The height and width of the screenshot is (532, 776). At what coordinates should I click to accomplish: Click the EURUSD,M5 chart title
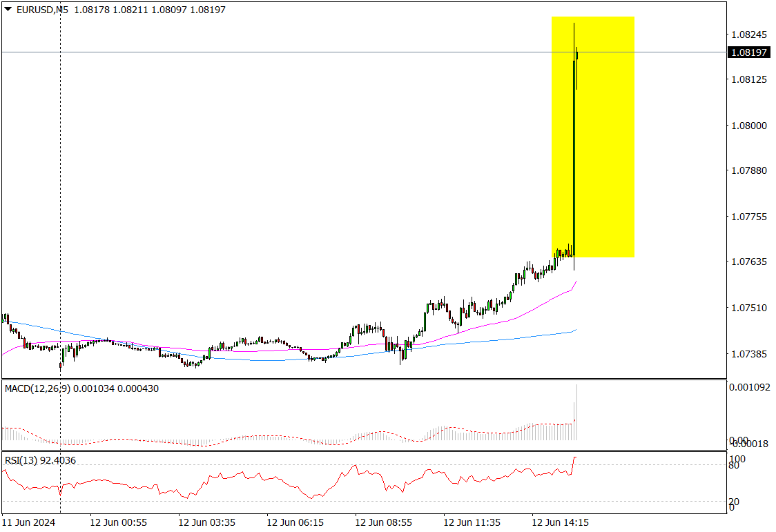pos(42,10)
